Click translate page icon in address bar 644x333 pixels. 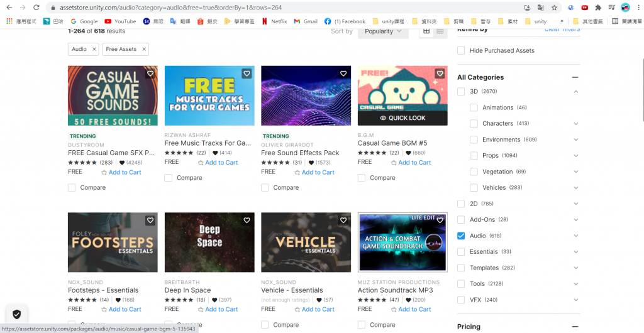tap(541, 8)
